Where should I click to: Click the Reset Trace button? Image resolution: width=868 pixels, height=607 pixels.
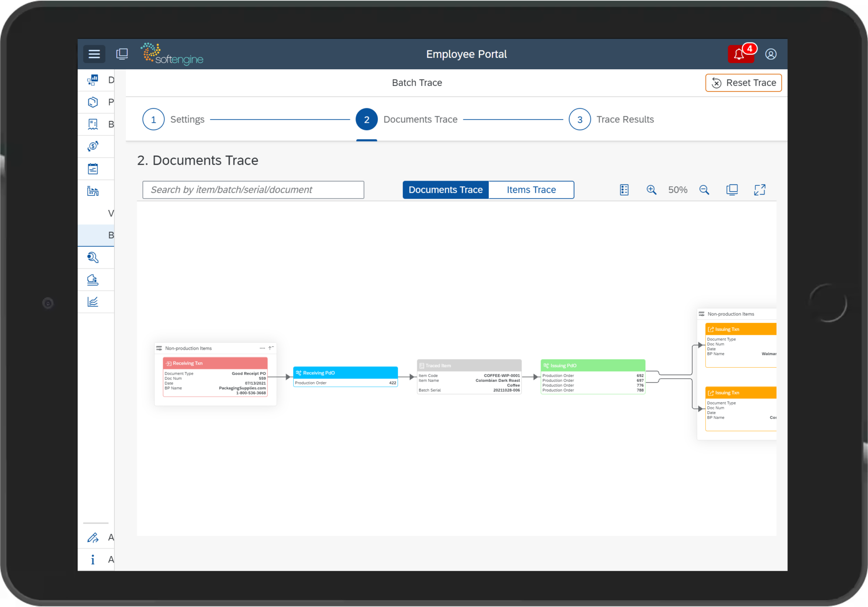[743, 82]
